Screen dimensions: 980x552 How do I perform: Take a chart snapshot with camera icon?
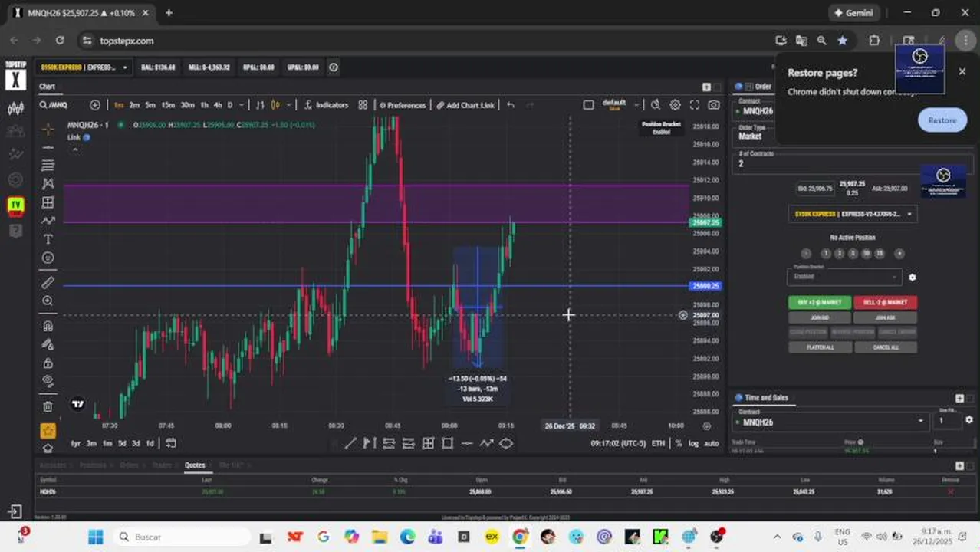click(x=714, y=105)
